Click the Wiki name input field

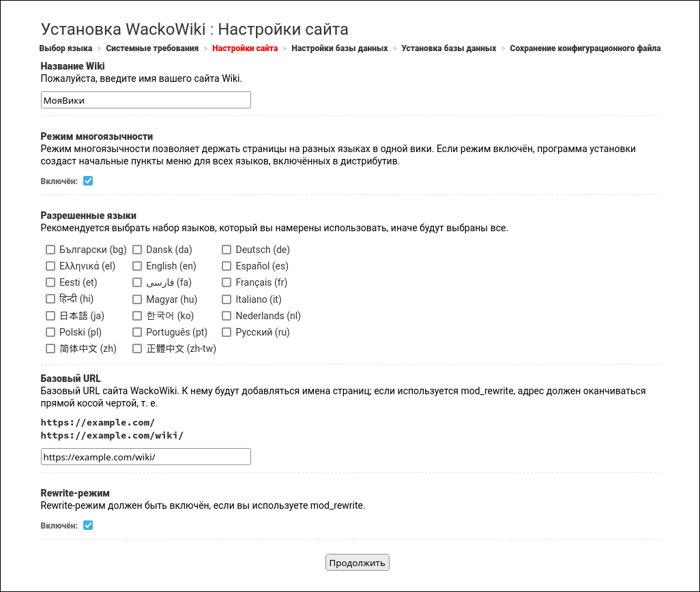[x=145, y=100]
